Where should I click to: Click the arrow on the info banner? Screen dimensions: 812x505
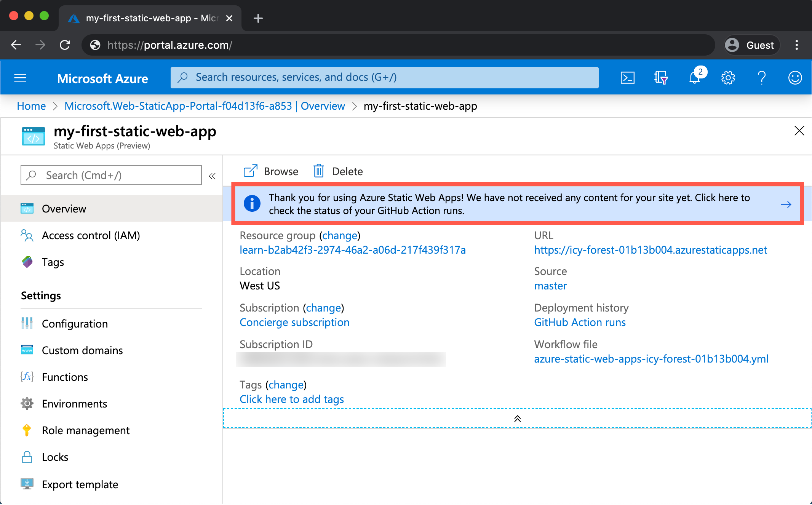786,205
